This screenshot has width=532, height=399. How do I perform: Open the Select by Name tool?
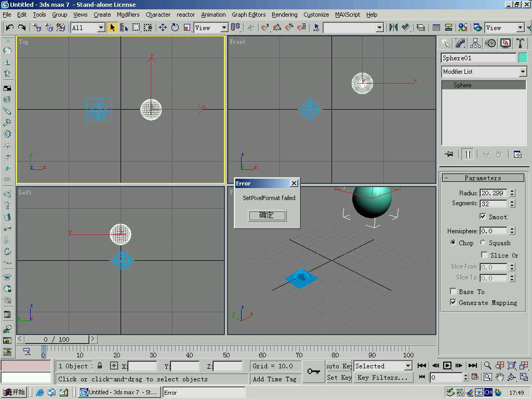pyautogui.click(x=124, y=28)
